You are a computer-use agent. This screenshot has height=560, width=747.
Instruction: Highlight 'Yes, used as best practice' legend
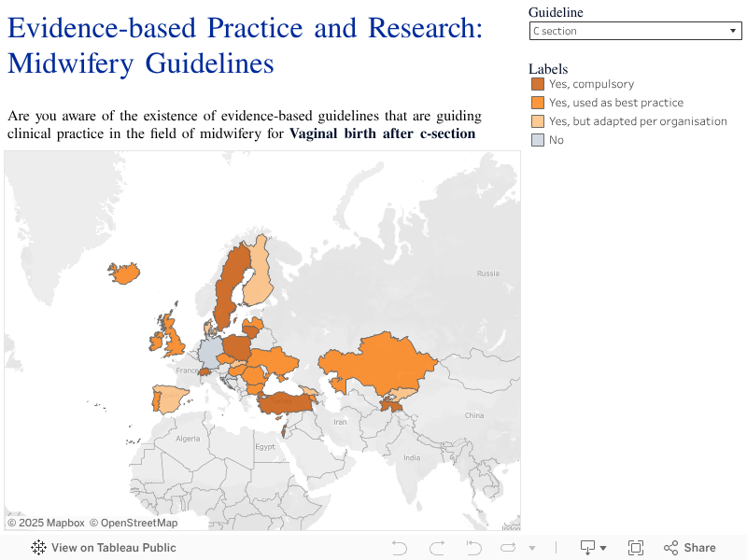click(x=608, y=103)
